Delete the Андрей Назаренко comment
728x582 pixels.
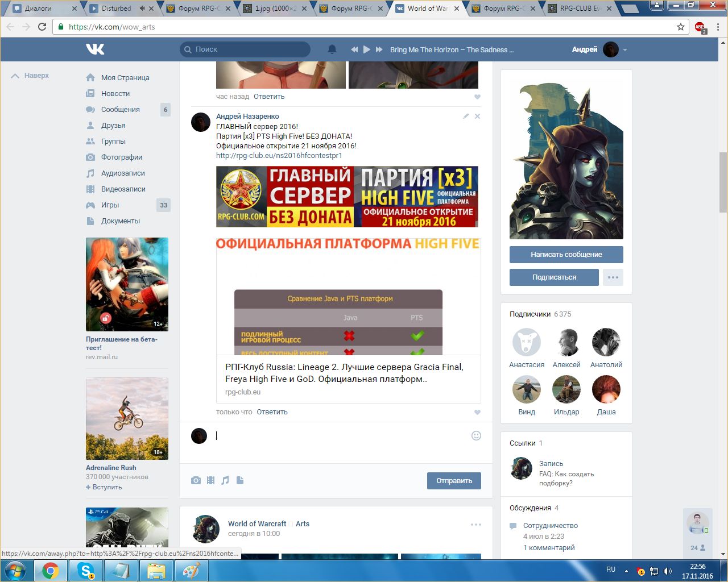point(477,116)
